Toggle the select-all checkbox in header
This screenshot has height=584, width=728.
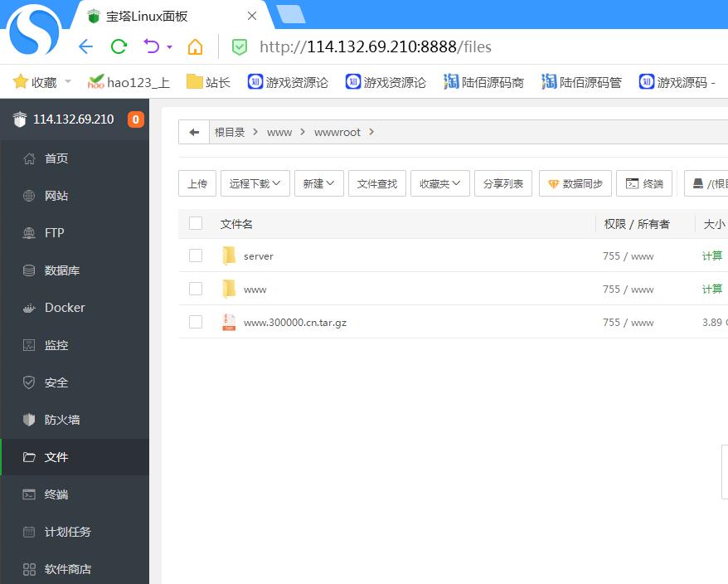(196, 223)
